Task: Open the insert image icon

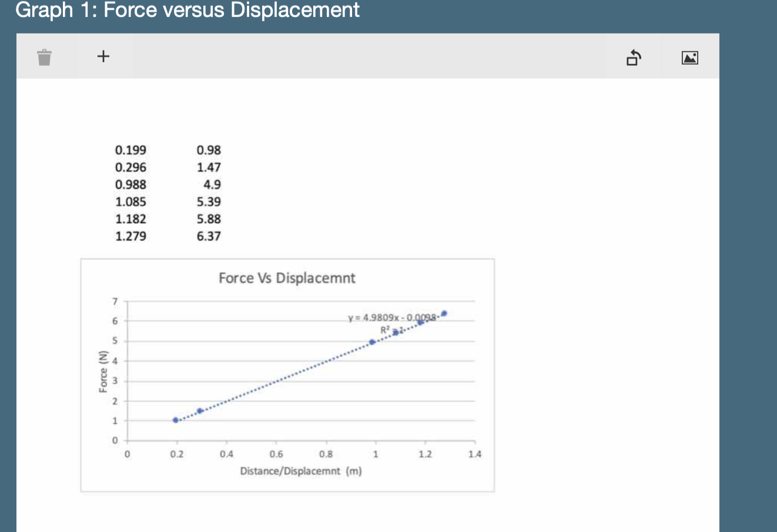Action: coord(690,57)
